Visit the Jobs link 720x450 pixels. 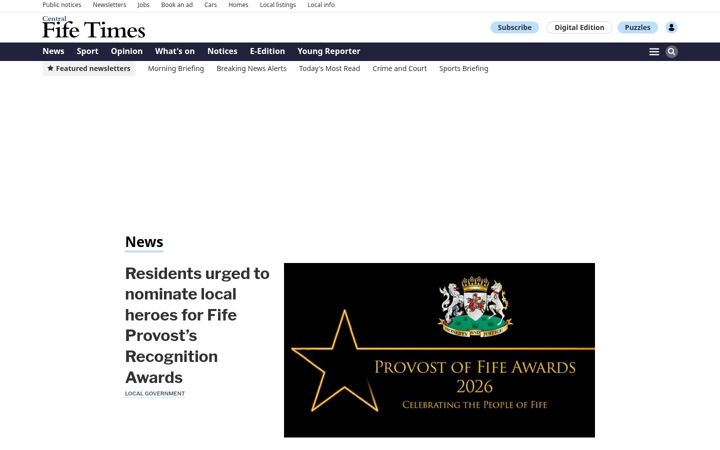tap(143, 5)
